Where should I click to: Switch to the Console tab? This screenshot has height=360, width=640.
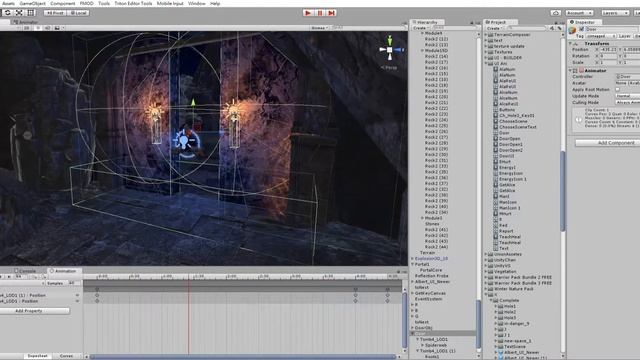25,271
